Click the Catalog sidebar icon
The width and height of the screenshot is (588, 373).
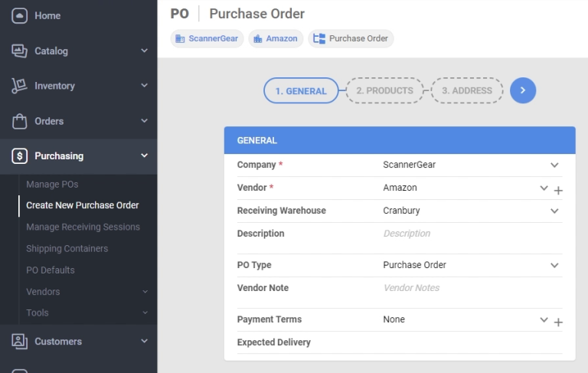click(x=19, y=51)
